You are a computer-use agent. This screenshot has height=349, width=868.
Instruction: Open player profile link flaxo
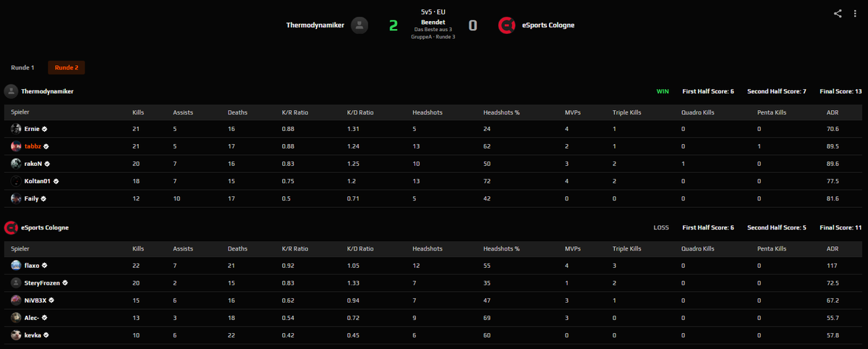[32, 265]
